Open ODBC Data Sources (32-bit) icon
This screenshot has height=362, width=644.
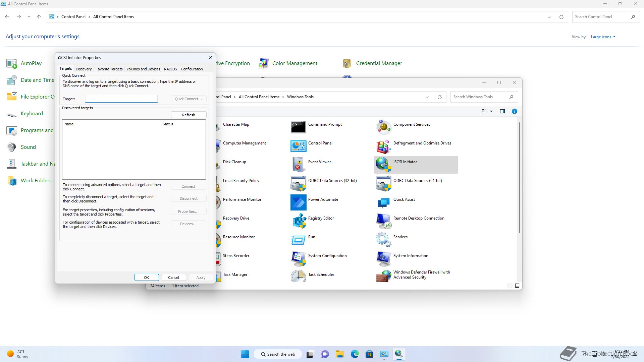pos(298,184)
